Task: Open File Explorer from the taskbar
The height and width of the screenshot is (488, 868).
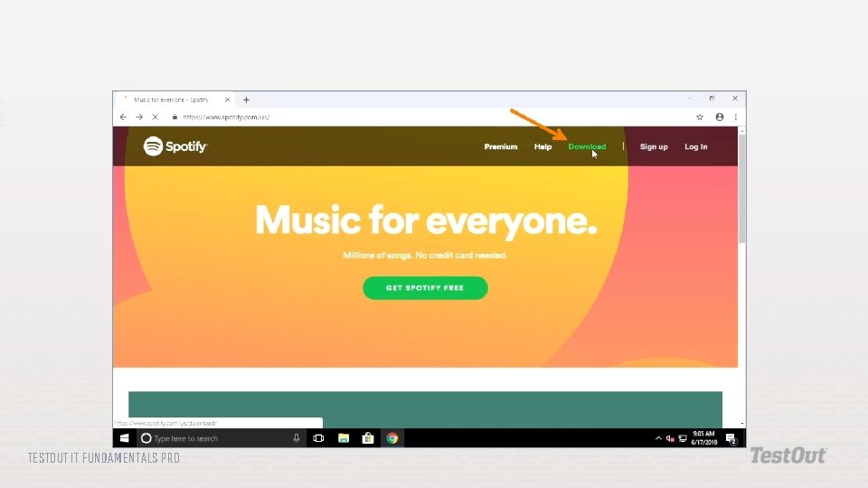Action: point(344,438)
